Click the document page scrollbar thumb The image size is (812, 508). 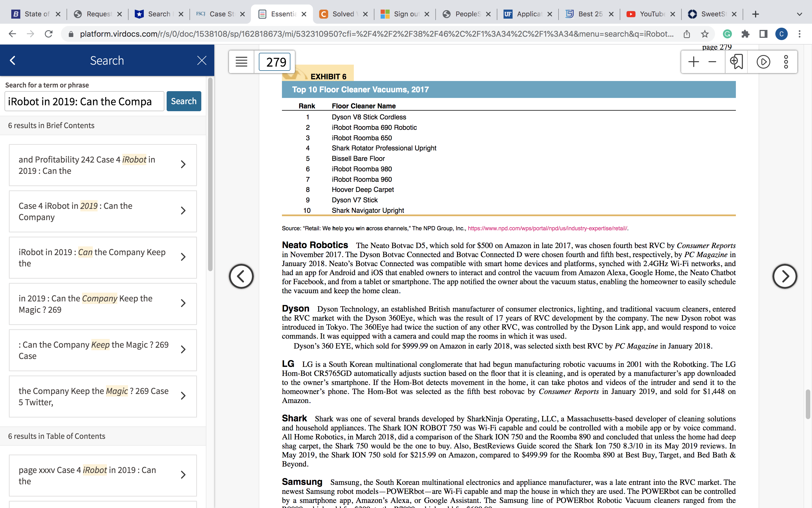pos(808,404)
